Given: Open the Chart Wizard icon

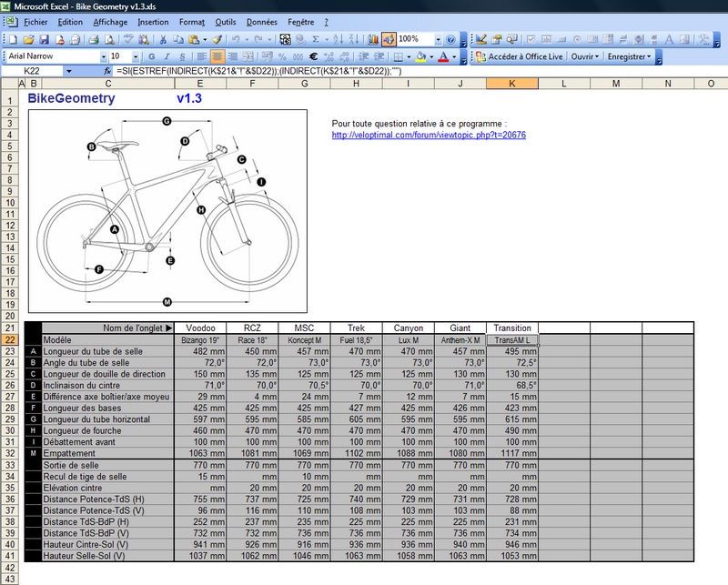Looking at the screenshot, I should 373,39.
